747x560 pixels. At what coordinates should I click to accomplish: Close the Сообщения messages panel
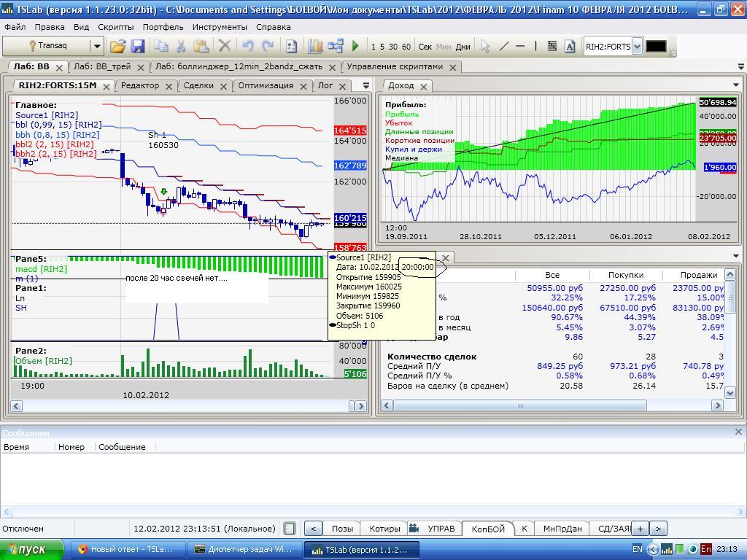[738, 432]
